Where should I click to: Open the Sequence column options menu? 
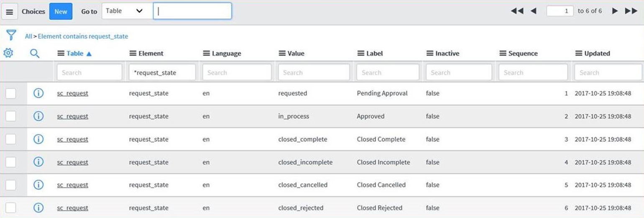coord(503,54)
